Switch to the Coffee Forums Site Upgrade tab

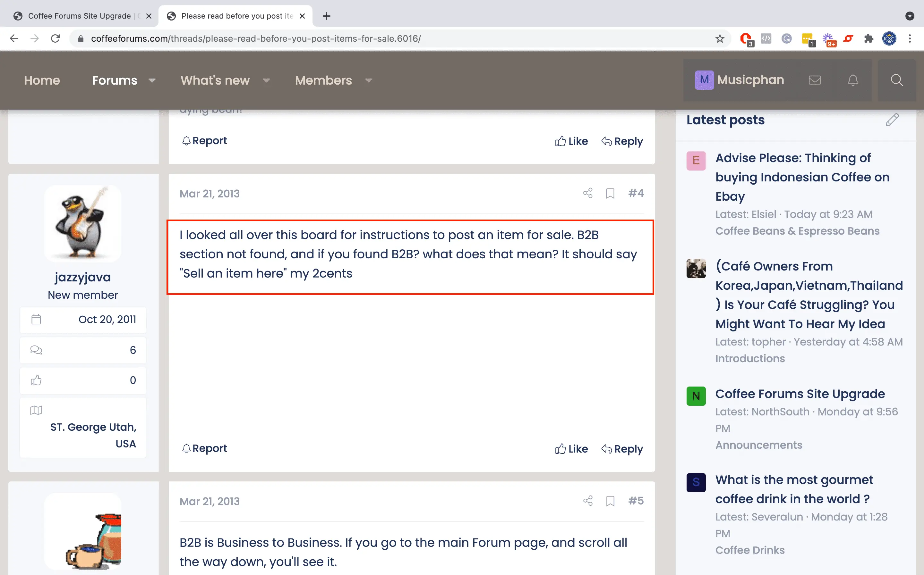[x=79, y=16]
